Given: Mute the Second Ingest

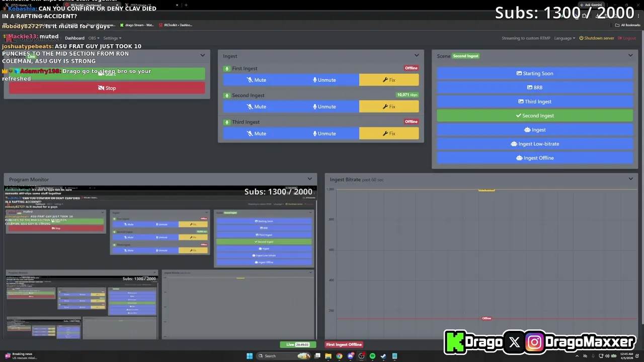Looking at the screenshot, I should click(257, 107).
